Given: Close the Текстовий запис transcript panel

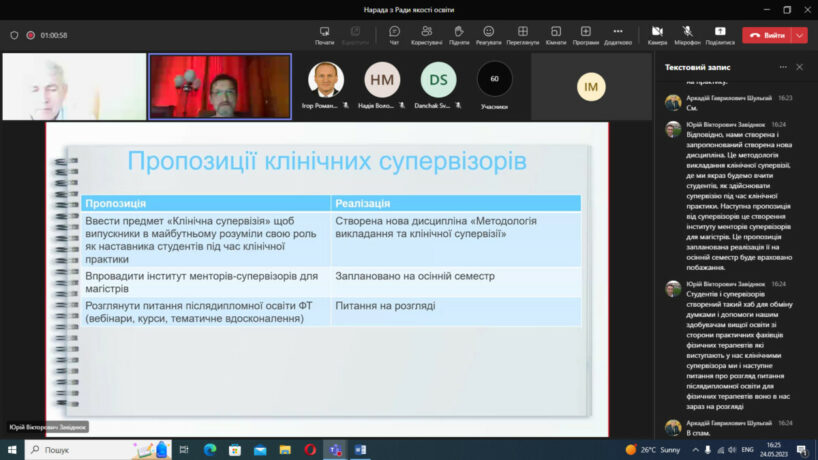Looking at the screenshot, I should click(x=799, y=67).
